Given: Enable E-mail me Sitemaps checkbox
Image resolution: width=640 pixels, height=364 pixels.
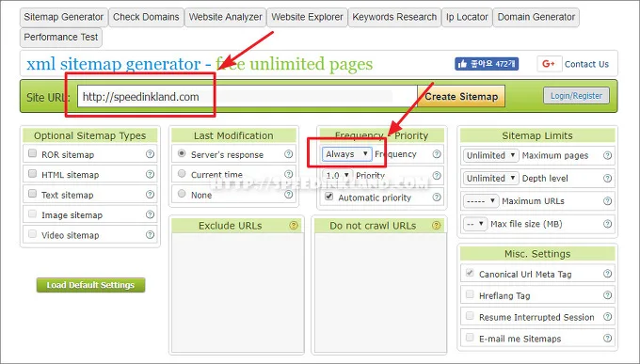Looking at the screenshot, I should 470,338.
